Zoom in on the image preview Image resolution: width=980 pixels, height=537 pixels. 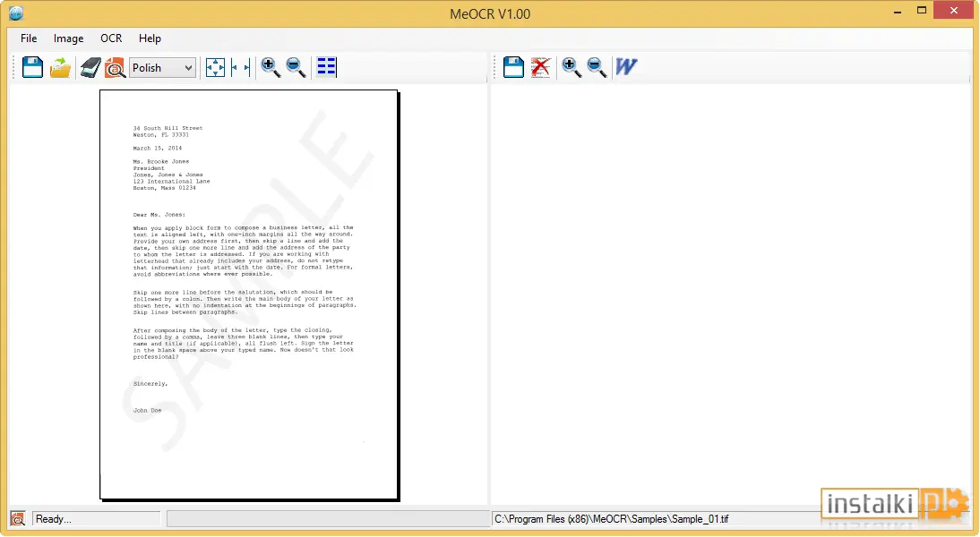click(x=271, y=67)
